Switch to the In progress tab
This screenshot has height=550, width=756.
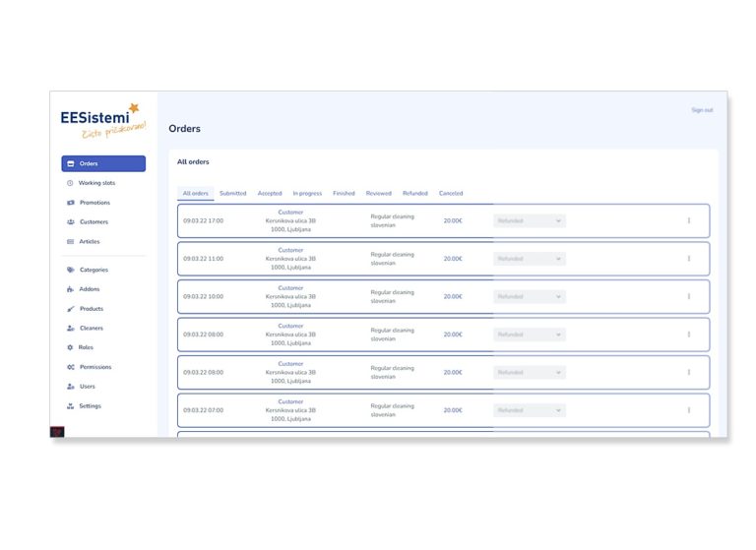(307, 193)
